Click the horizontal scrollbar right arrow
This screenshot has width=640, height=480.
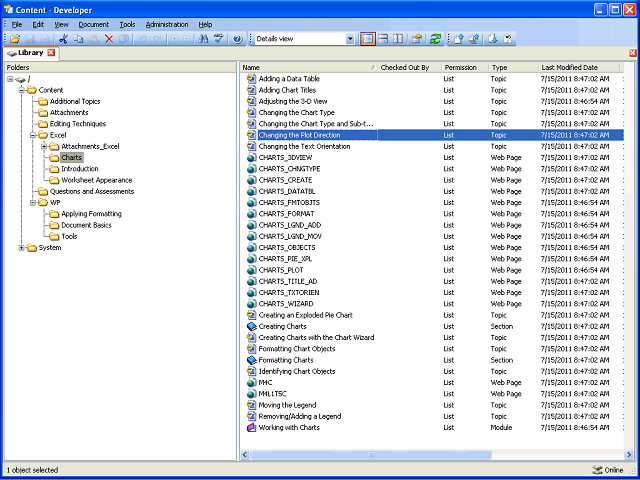(x=629, y=454)
